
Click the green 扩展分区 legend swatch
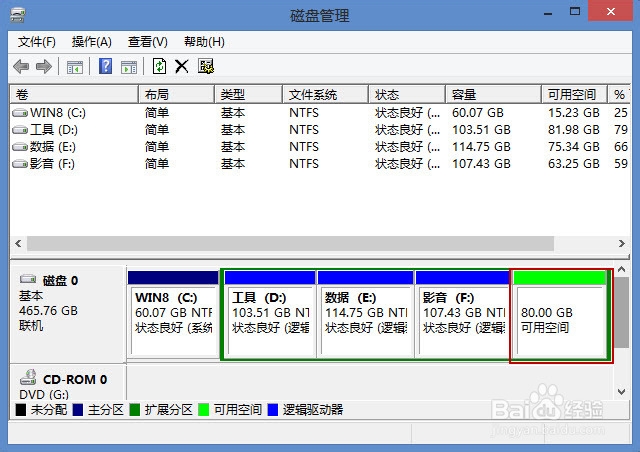(134, 410)
